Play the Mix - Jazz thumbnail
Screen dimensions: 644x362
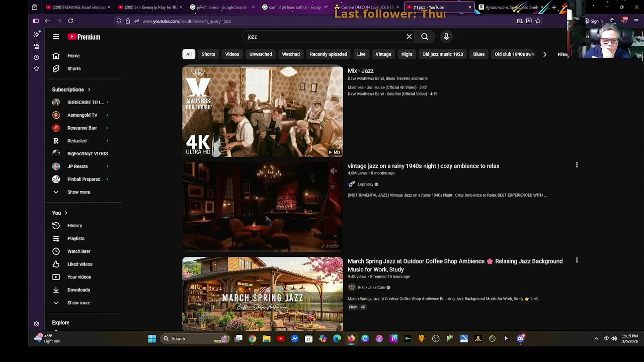click(x=263, y=112)
